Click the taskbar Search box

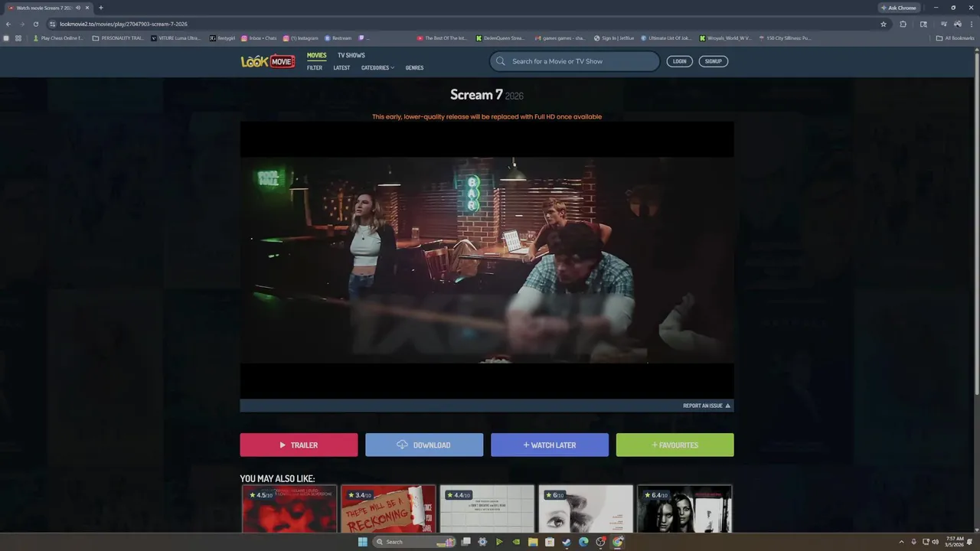click(x=413, y=542)
